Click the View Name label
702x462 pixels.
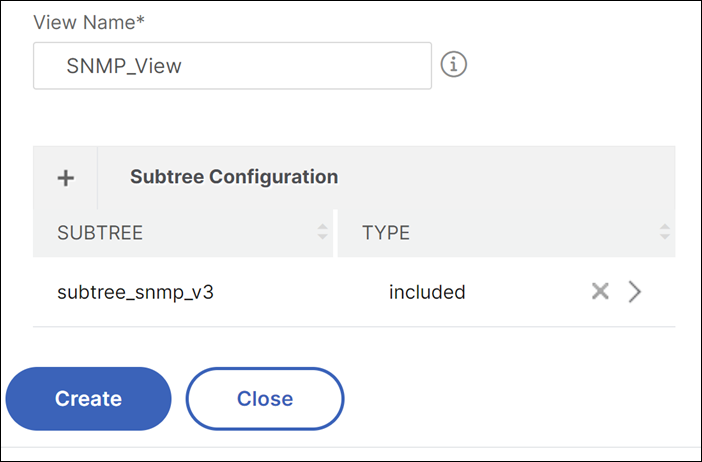tap(89, 22)
